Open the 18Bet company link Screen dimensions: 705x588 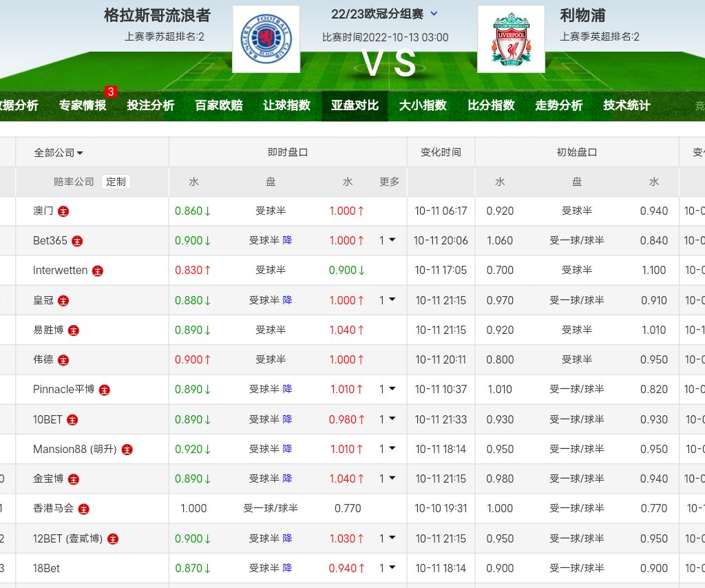[x=46, y=568]
